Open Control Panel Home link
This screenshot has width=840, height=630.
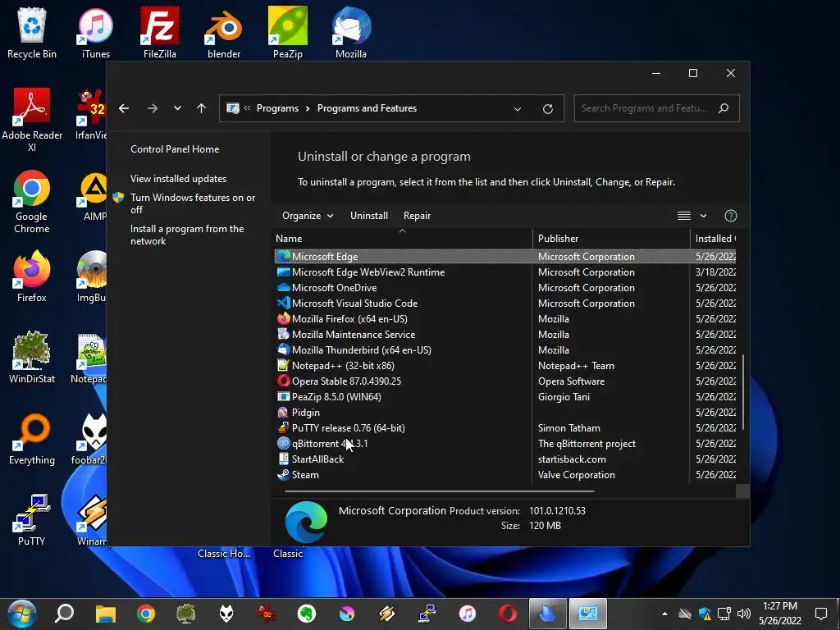pyautogui.click(x=175, y=149)
